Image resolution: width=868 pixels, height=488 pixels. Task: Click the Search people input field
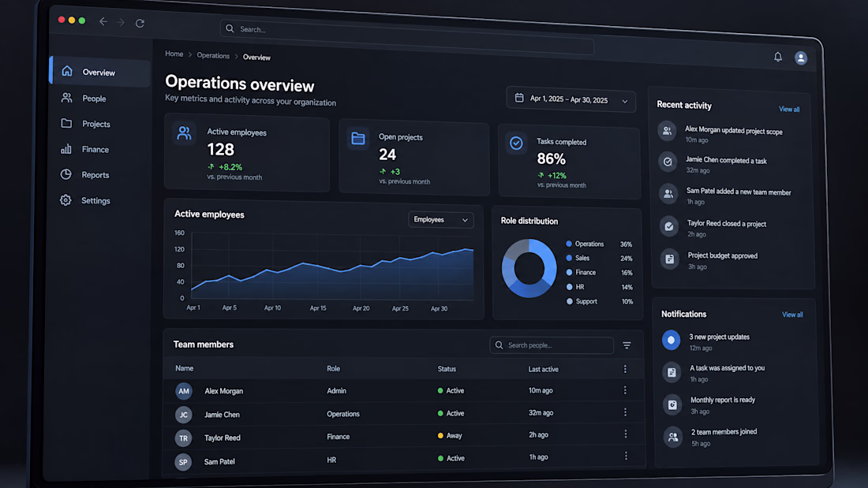tap(552, 345)
